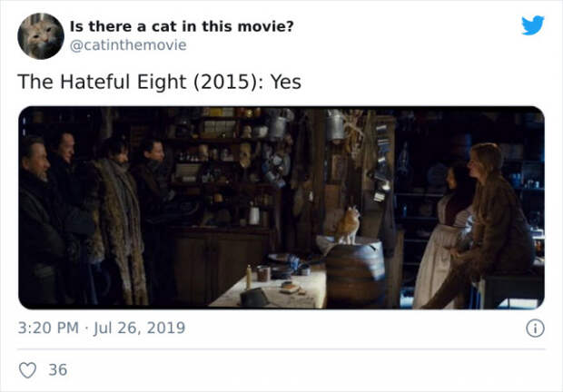Click the hanging metal bucket in image

coord(335,125)
